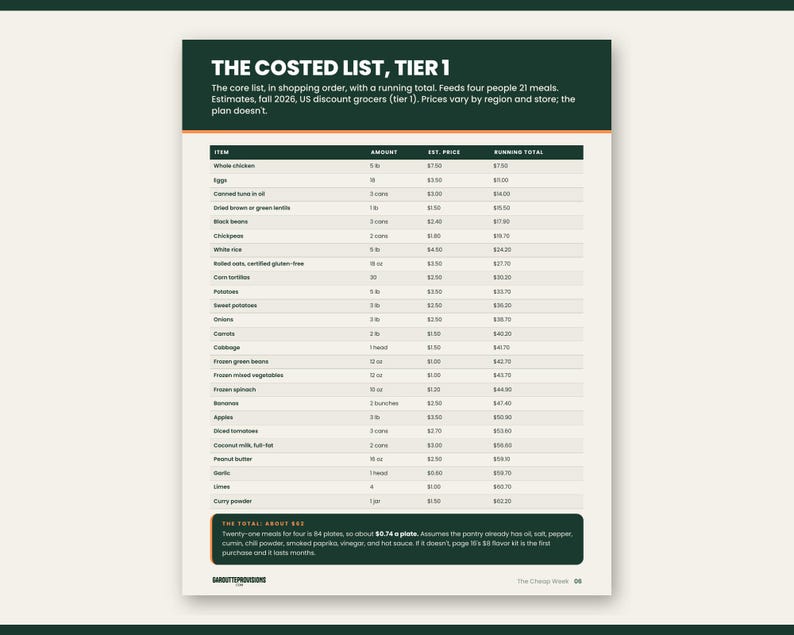Select the 'Curry powder' item name
This screenshot has width=794, height=635.
point(232,501)
